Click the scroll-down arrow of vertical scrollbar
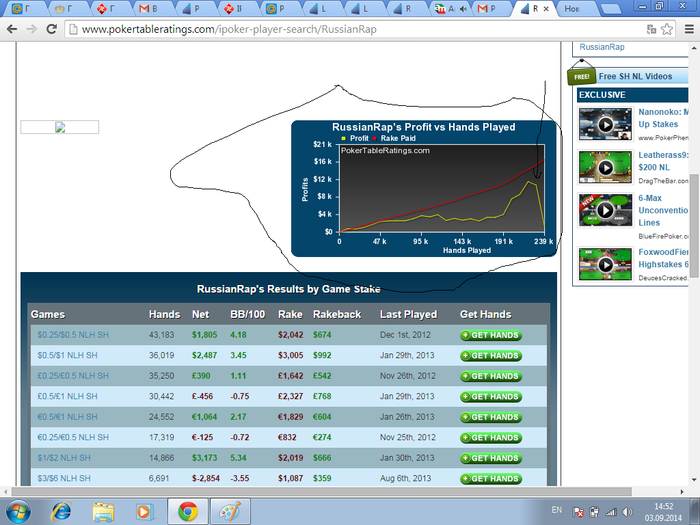The height and width of the screenshot is (525, 700). tap(694, 480)
